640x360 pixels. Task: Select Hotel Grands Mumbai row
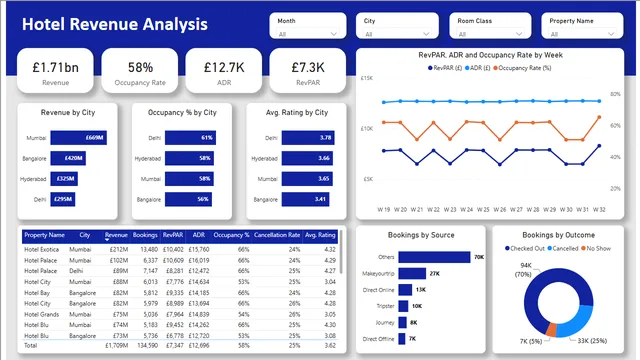[180, 314]
